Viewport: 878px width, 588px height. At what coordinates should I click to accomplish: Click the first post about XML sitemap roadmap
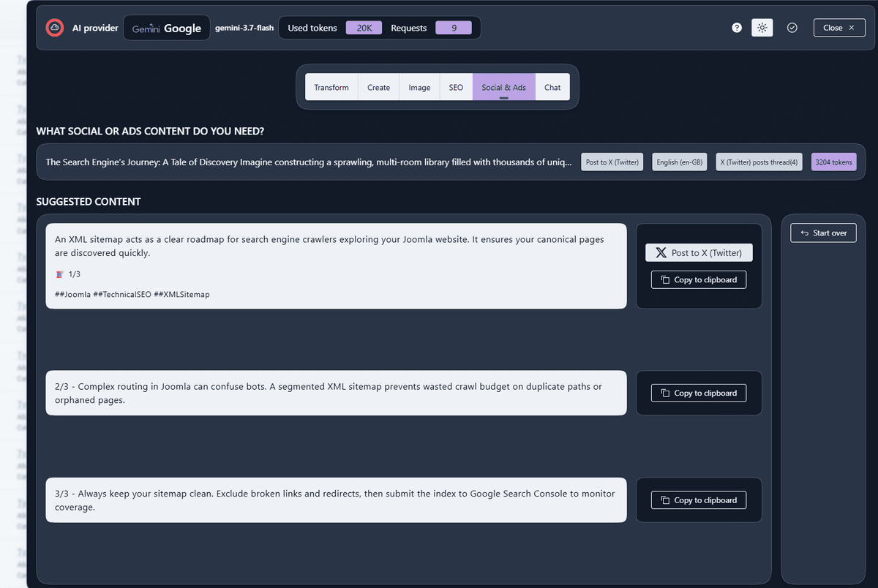click(336, 266)
